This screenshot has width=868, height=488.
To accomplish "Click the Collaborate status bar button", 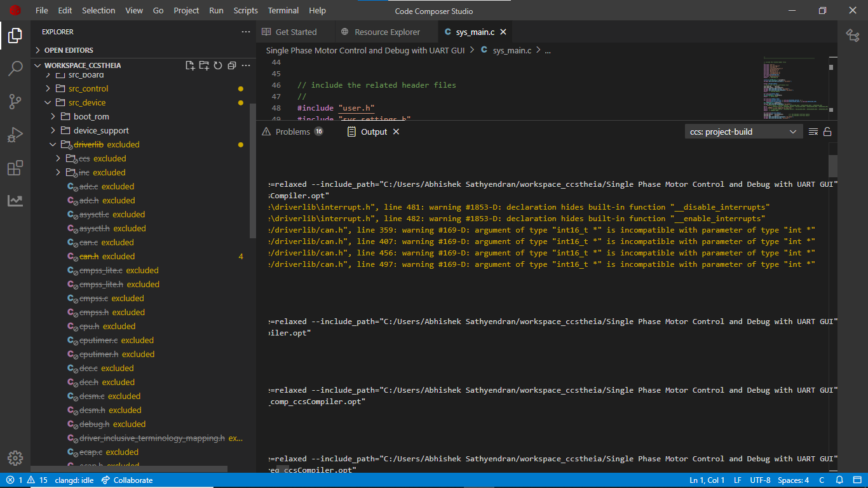I will coord(127,480).
